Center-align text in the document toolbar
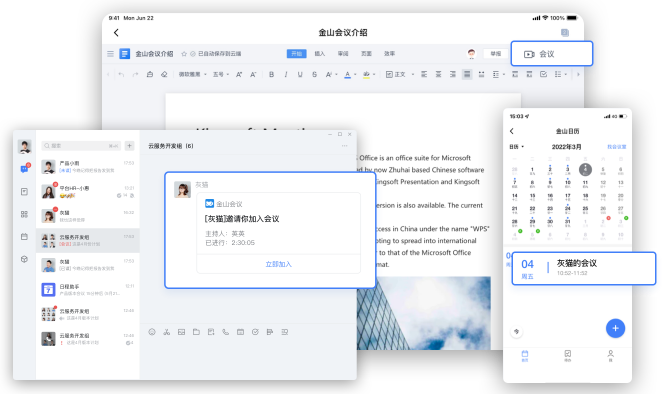The width and height of the screenshot is (665, 394). 439,74
